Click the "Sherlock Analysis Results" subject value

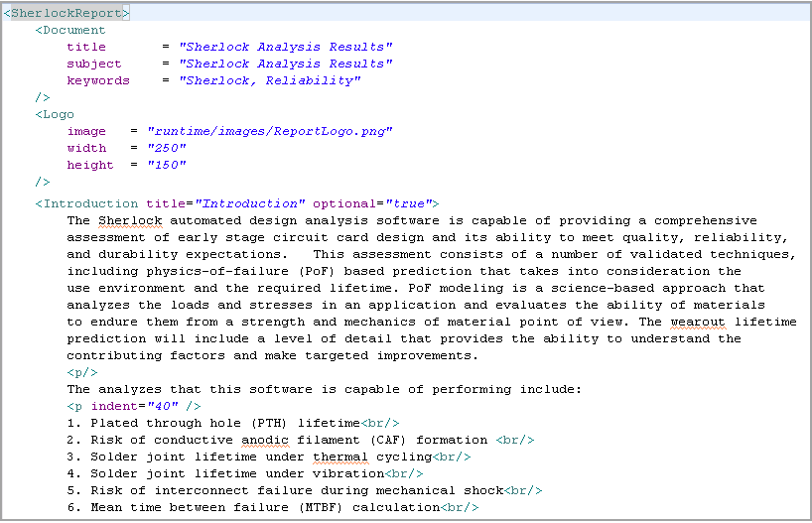[x=285, y=65]
